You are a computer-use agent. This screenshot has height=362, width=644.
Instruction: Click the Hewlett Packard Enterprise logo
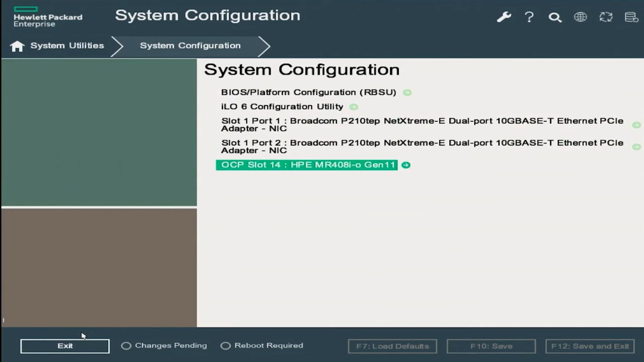point(48,17)
